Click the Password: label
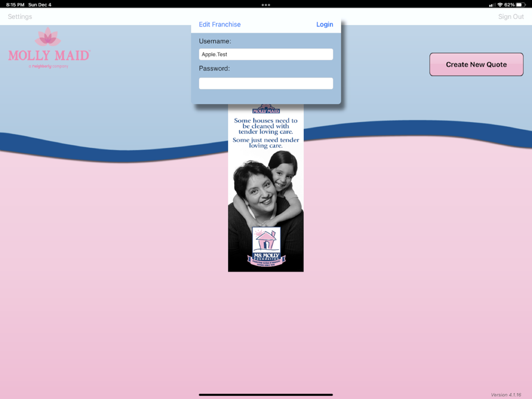 point(214,69)
